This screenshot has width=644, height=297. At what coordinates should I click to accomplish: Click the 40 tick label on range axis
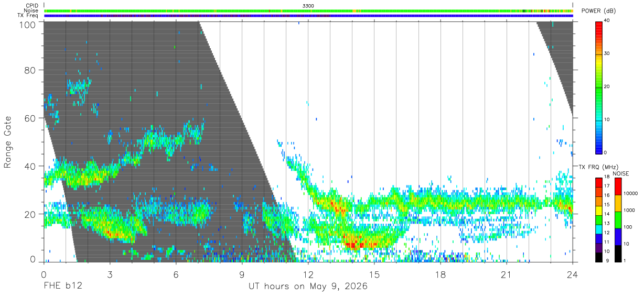tap(31, 166)
